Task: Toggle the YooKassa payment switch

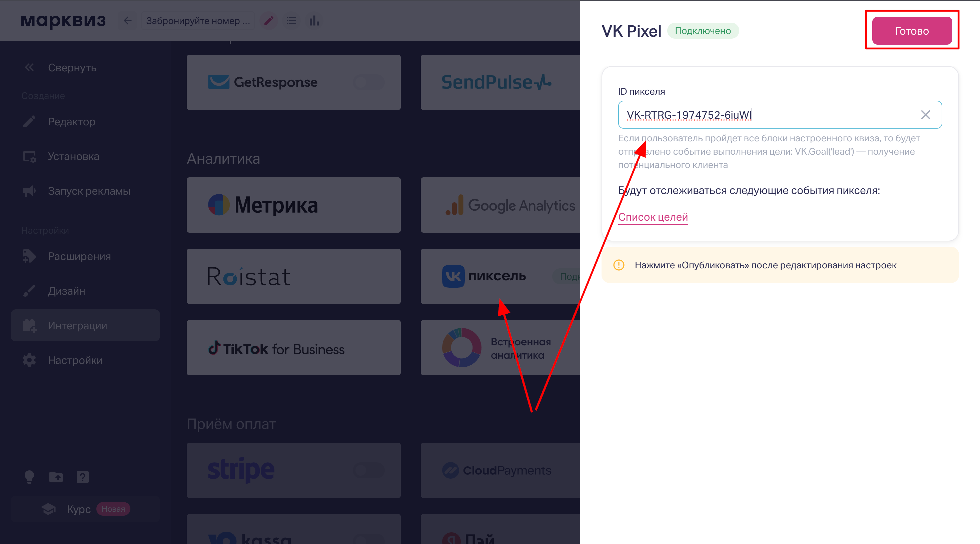Action: click(x=368, y=538)
